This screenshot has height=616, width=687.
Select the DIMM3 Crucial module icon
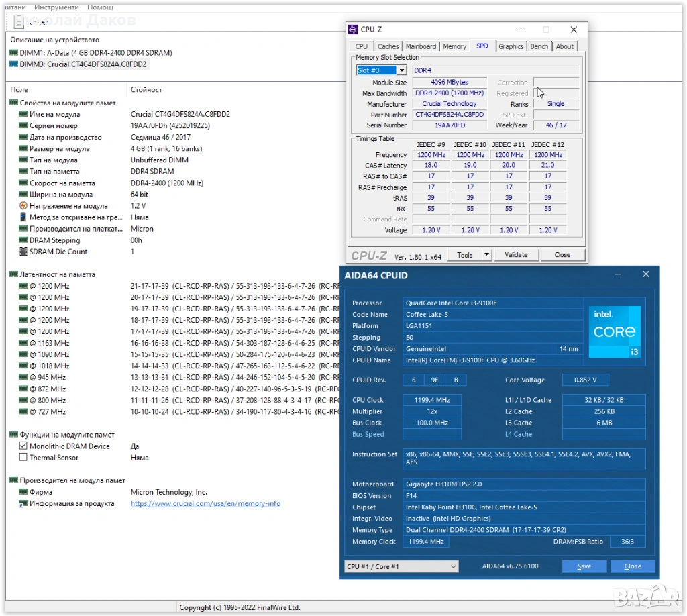[x=13, y=64]
